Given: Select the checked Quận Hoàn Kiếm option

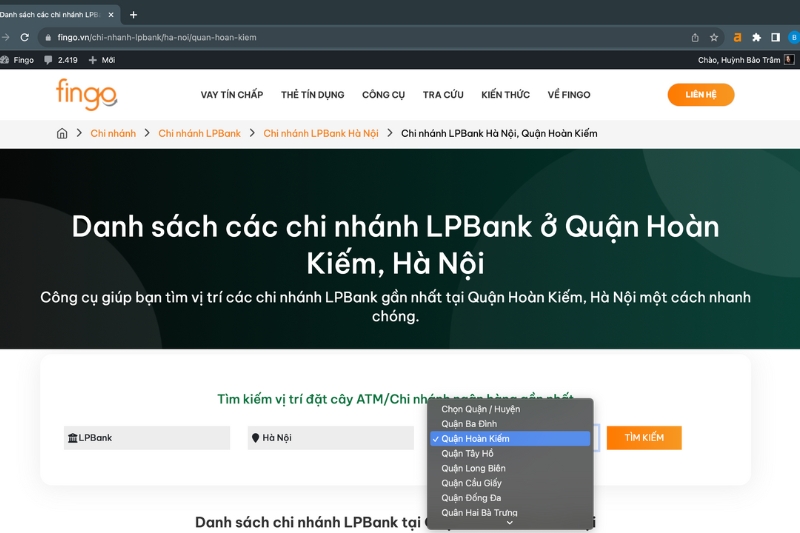Looking at the screenshot, I should pos(510,439).
